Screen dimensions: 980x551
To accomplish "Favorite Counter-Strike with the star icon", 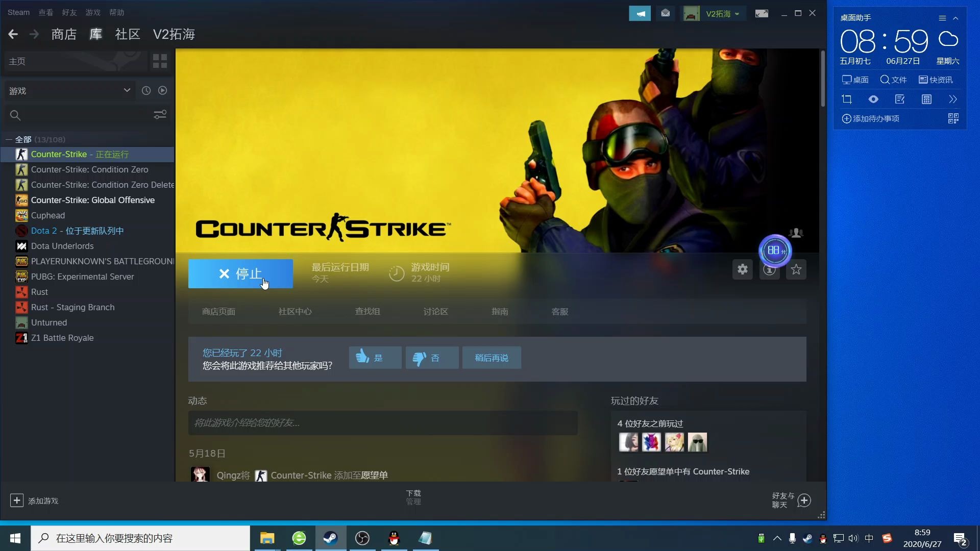I will (x=796, y=269).
